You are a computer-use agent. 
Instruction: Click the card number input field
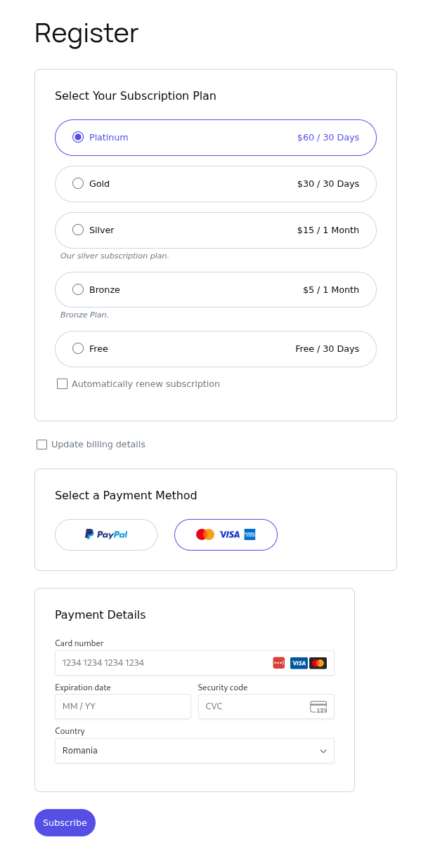[162, 663]
